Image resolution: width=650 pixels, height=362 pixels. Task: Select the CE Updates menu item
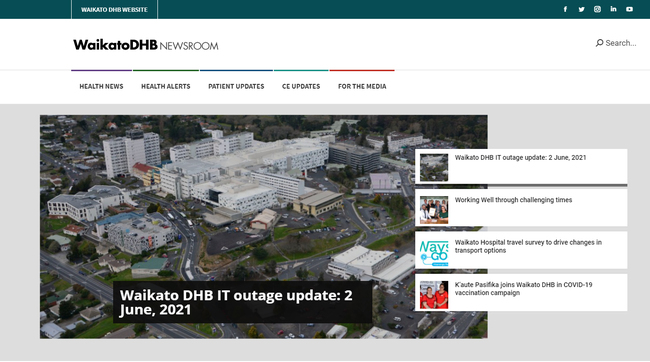301,86
